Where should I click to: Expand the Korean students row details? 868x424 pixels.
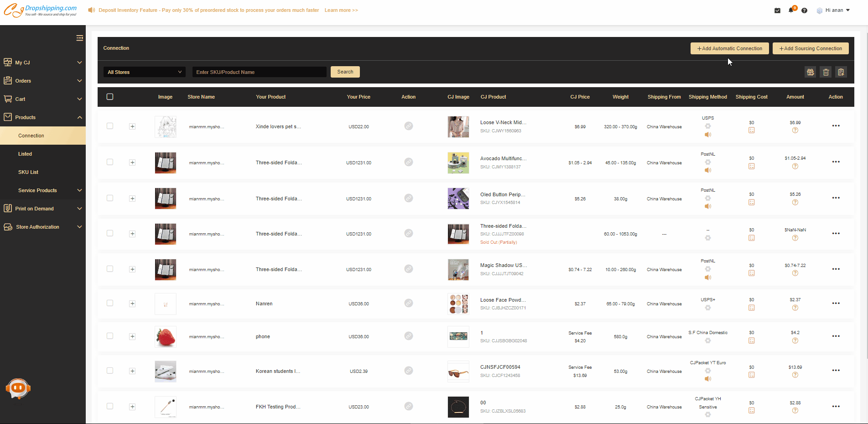pyautogui.click(x=132, y=371)
